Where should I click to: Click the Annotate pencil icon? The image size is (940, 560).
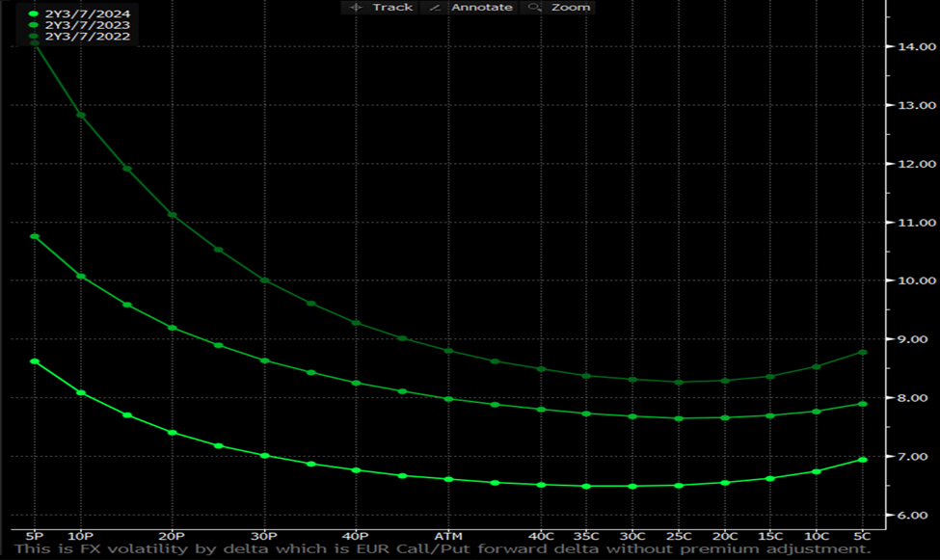(435, 7)
